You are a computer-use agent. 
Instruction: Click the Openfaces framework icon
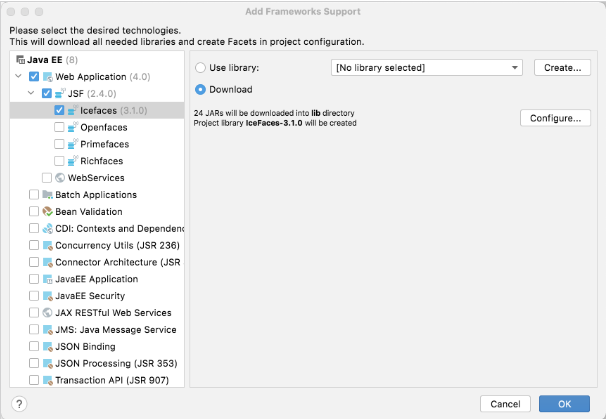(x=73, y=128)
